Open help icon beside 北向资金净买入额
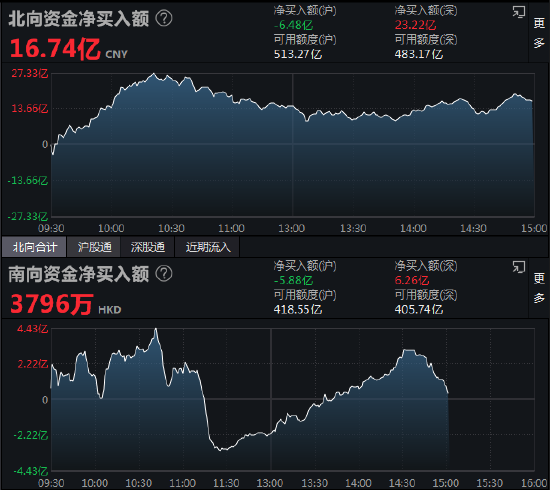The image size is (550, 490). point(164,18)
